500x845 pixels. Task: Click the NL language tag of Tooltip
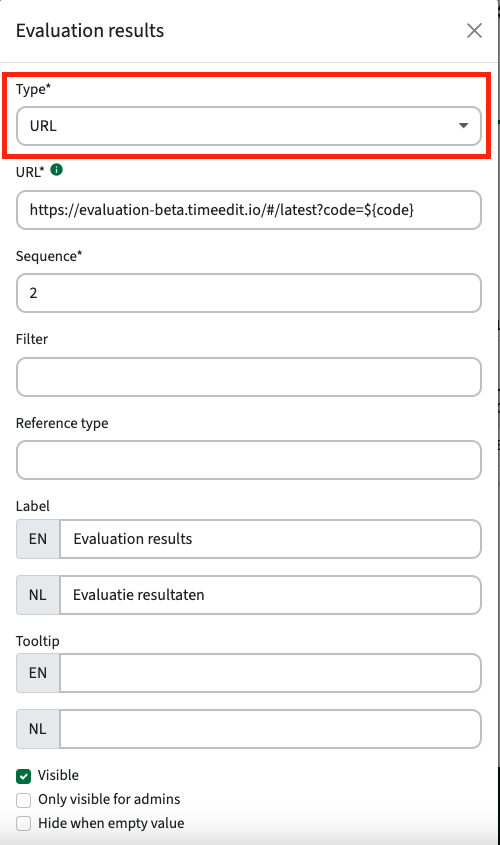click(x=38, y=729)
